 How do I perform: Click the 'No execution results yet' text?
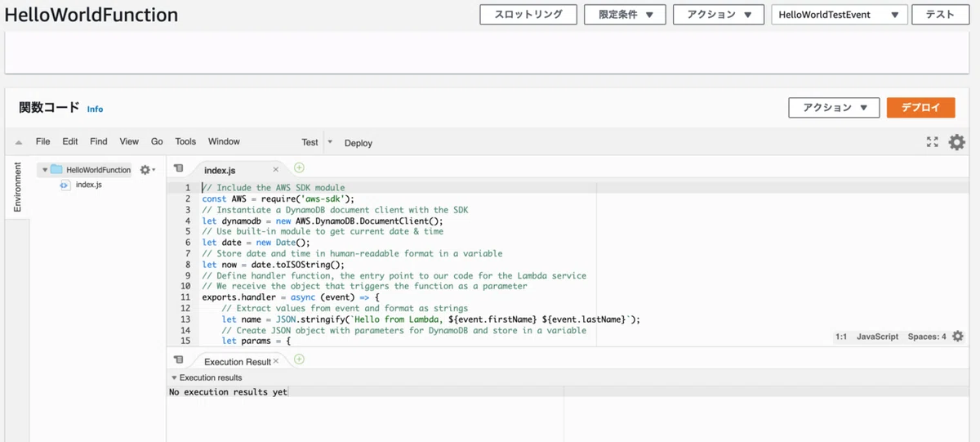[x=228, y=392]
